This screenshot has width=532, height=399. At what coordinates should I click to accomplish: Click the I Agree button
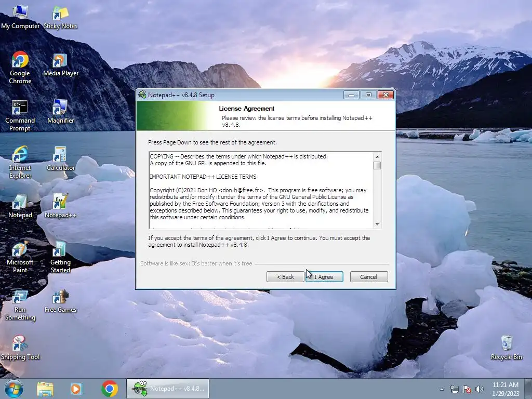(x=324, y=277)
